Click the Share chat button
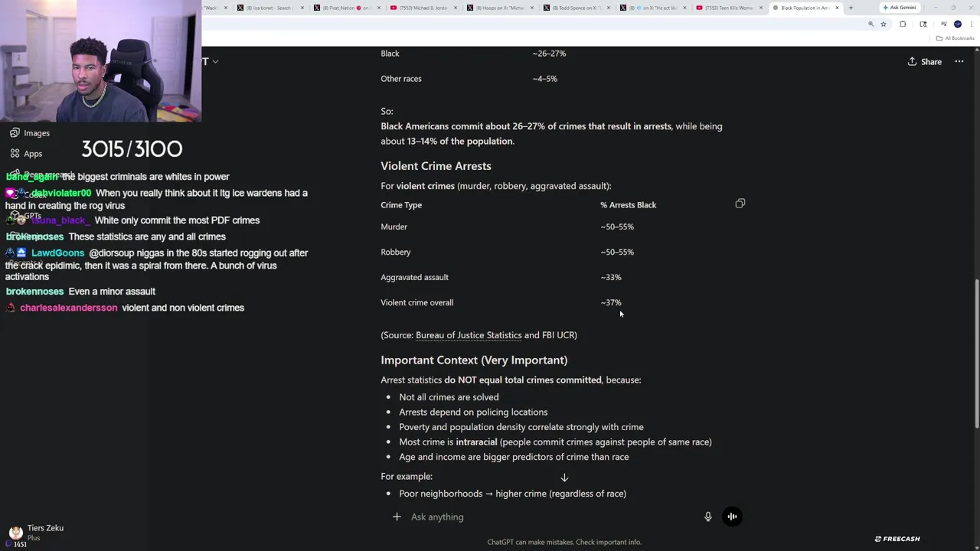980x551 pixels. 924,62
